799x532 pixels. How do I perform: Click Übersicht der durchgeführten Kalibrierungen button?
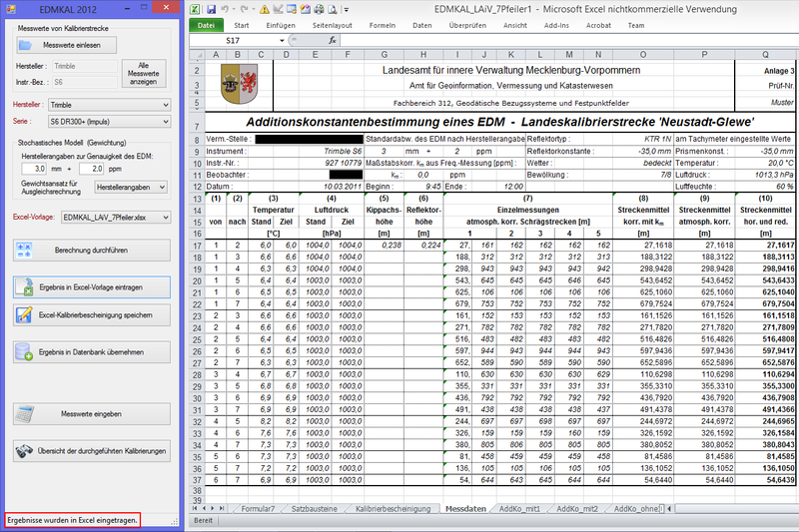point(92,451)
